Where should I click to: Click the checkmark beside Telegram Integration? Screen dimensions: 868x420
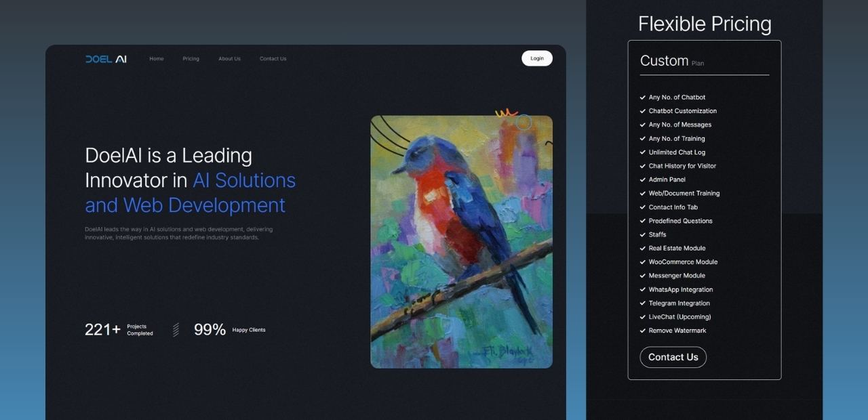pos(643,303)
